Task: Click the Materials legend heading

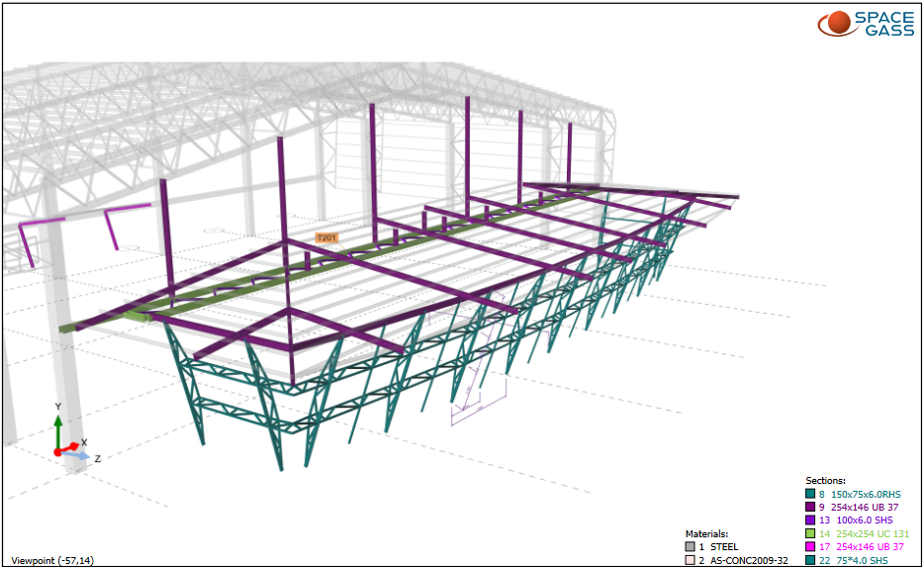Action: (x=706, y=533)
